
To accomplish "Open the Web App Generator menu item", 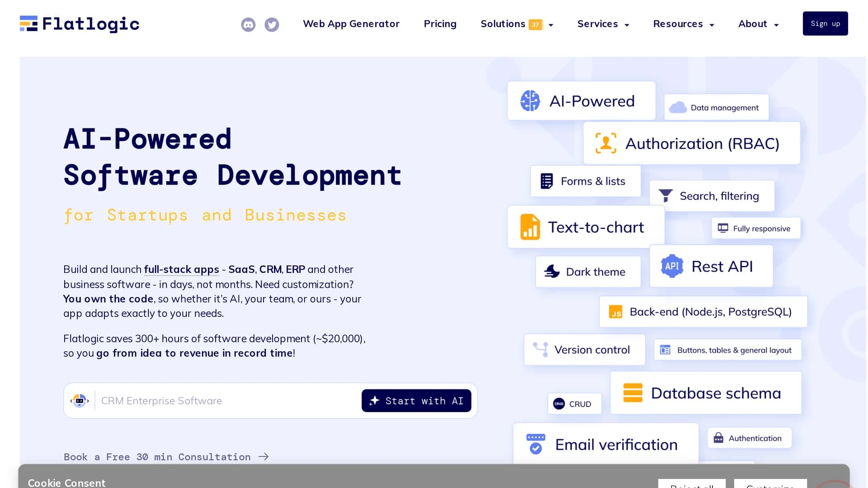I will [351, 23].
